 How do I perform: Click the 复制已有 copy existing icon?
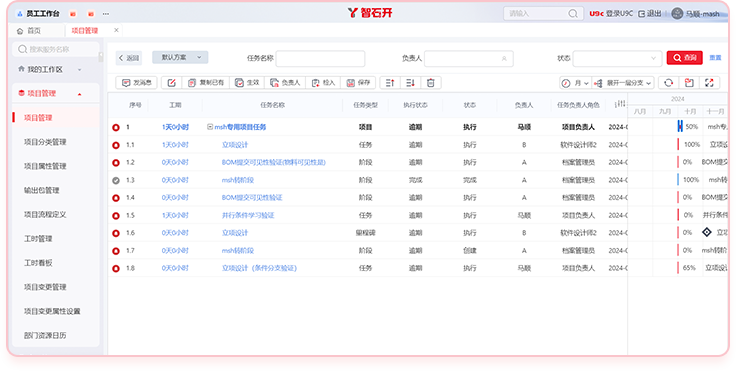tap(206, 83)
